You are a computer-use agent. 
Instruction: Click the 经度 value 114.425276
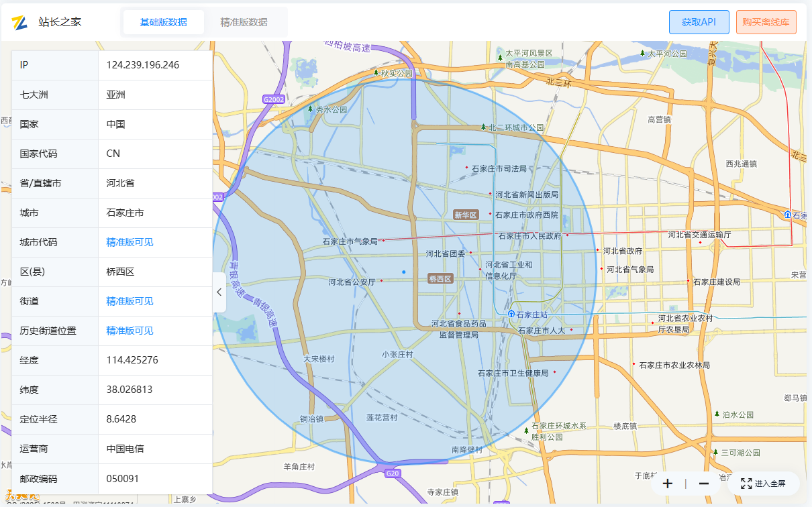(x=132, y=360)
